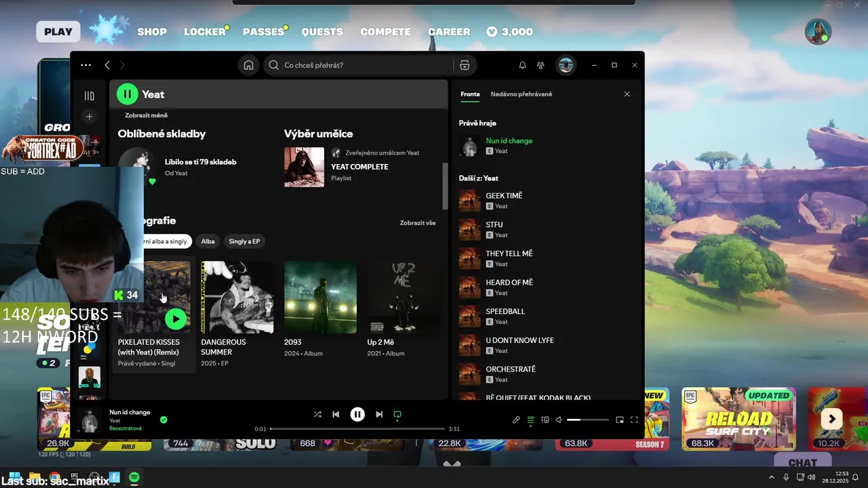The image size is (868, 488).
Task: Close the queue panel
Action: 627,94
